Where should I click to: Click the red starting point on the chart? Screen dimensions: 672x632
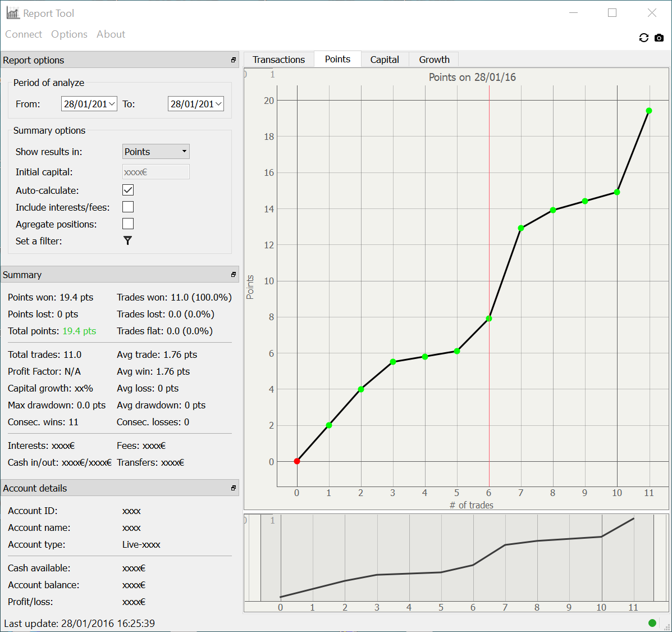click(297, 461)
